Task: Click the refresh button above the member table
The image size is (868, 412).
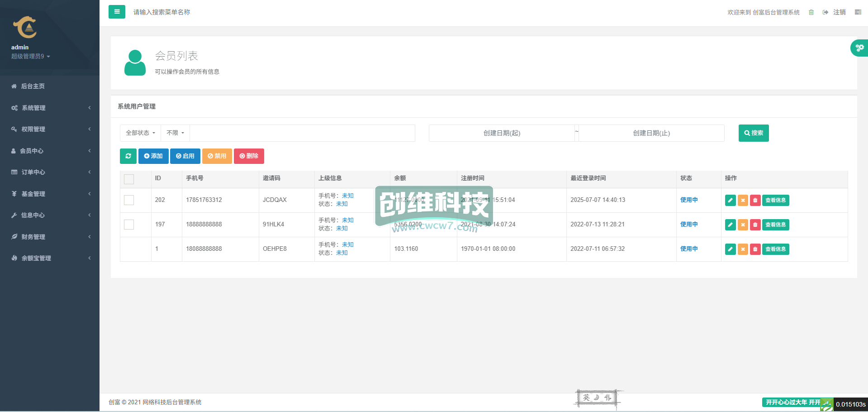Action: (128, 156)
